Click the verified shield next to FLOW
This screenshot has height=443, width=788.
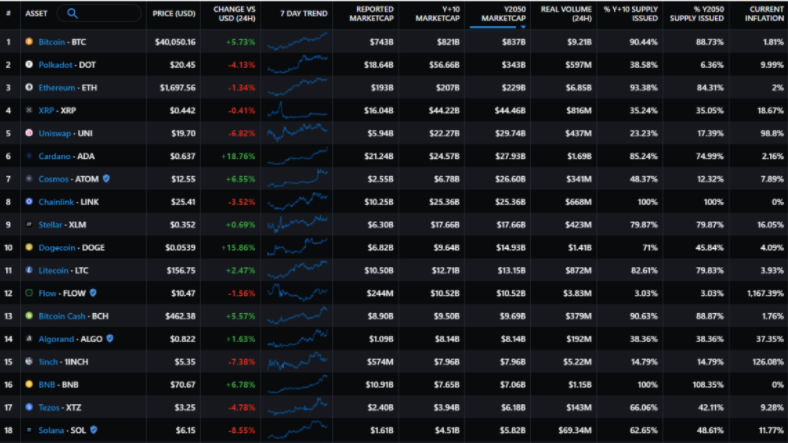(93, 292)
